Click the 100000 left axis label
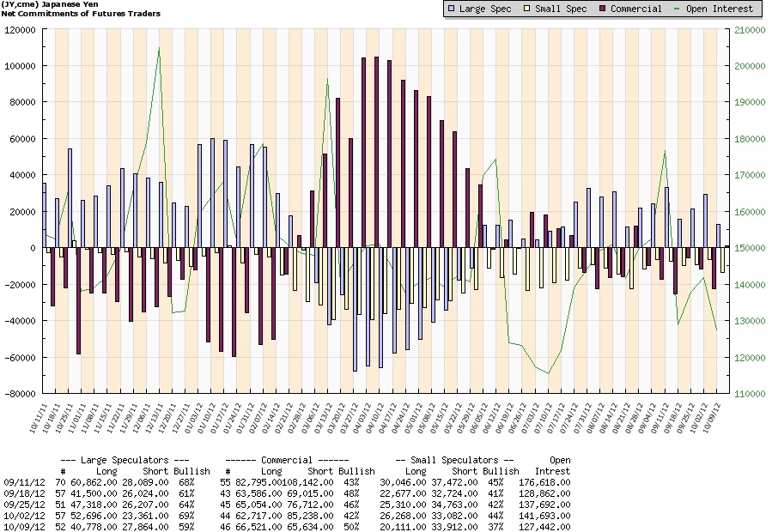This screenshot has height=532, width=772. point(20,66)
